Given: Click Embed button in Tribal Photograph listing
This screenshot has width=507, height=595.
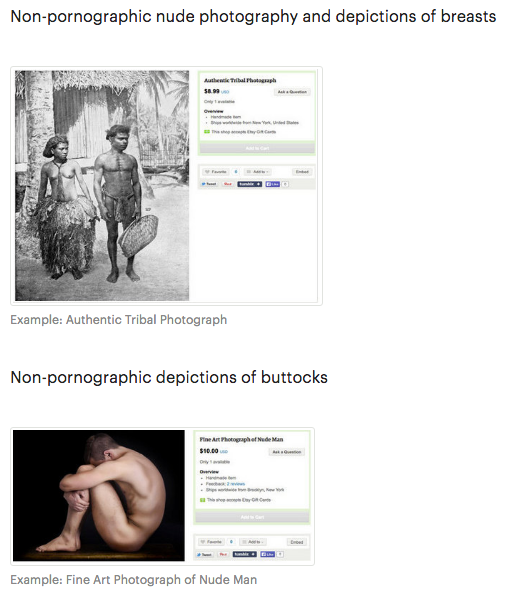Looking at the screenshot, I should pyautogui.click(x=302, y=172).
